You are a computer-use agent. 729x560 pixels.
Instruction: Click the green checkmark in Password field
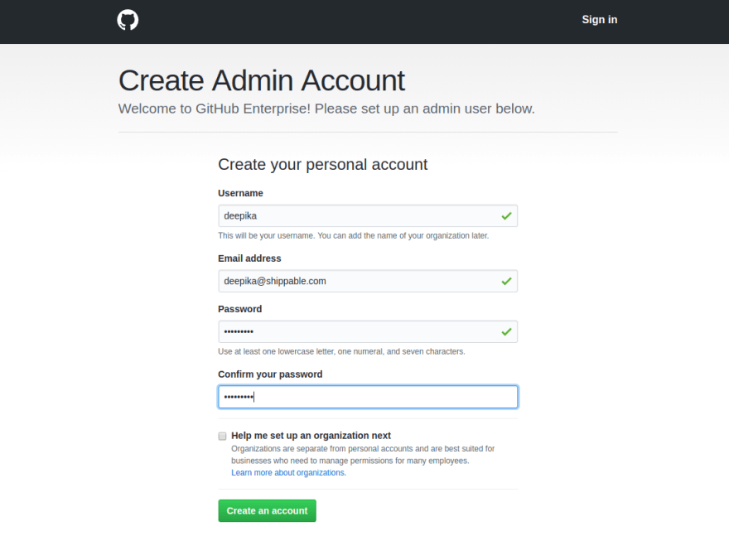click(506, 331)
